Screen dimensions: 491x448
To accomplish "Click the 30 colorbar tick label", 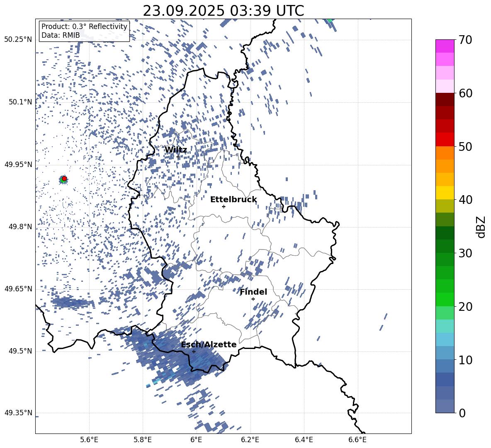I will pyautogui.click(x=465, y=253).
